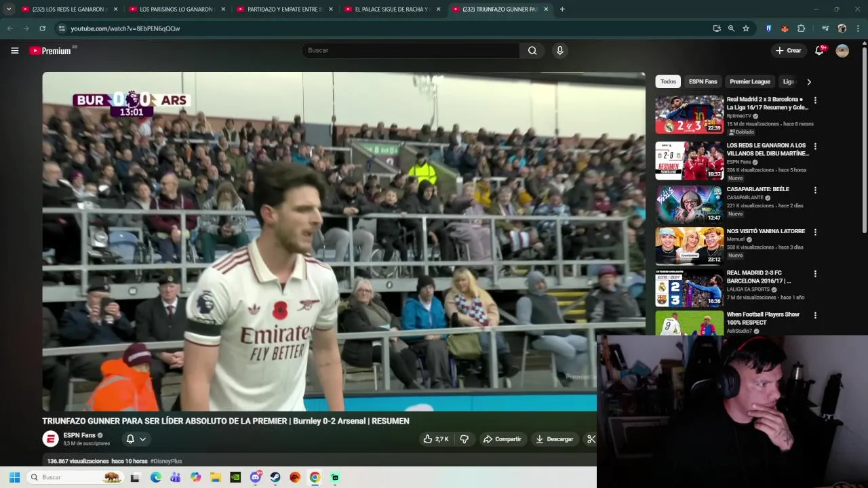Select the ESPN Fans filter chip
Viewport: 868px width, 488px height.
click(x=703, y=82)
